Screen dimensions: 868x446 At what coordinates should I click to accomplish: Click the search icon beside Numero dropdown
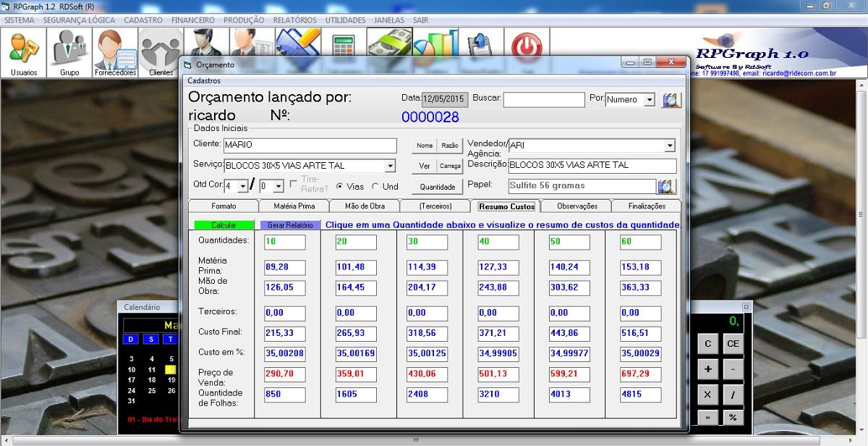671,100
